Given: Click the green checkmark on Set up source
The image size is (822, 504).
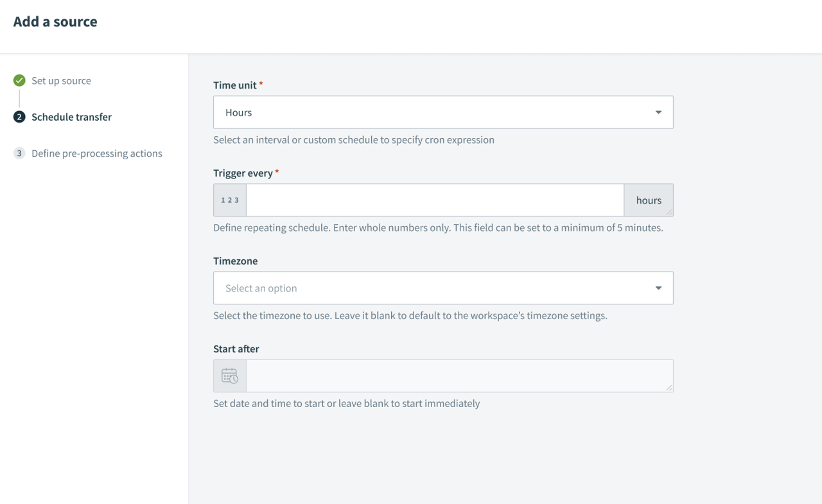Looking at the screenshot, I should coord(19,80).
